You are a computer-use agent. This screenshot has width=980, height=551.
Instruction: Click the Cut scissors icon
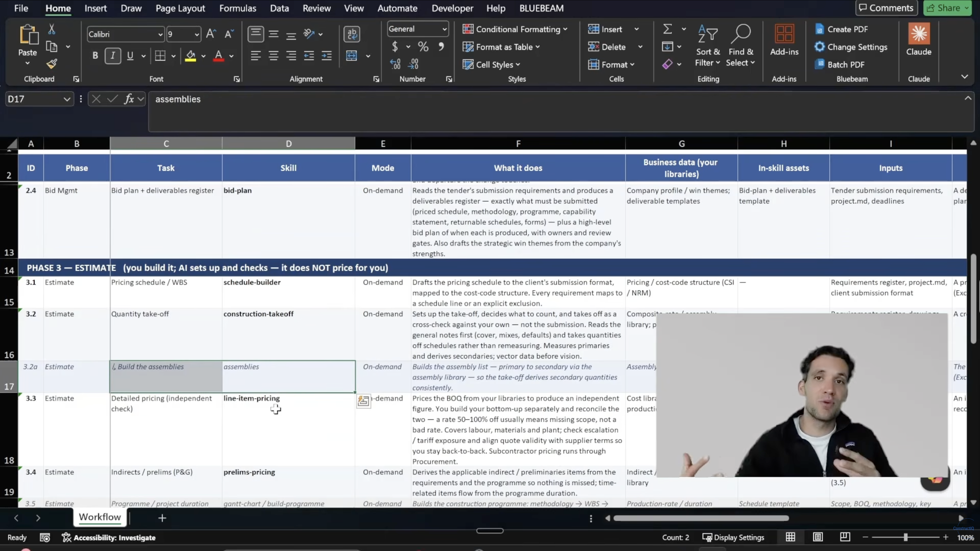52,29
